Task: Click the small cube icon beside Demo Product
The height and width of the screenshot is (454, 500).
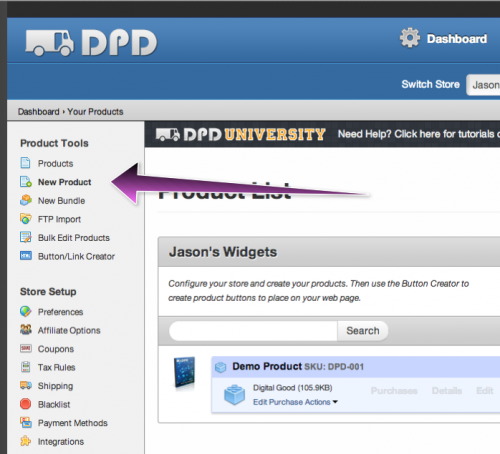Action: coord(220,367)
